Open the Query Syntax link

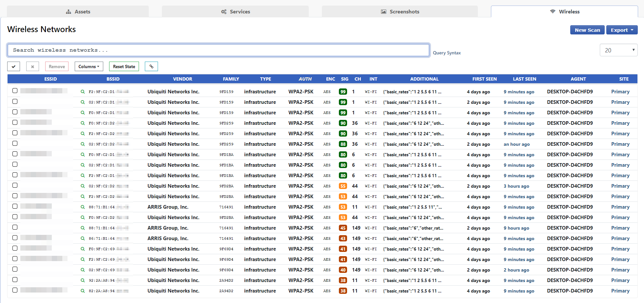click(446, 53)
